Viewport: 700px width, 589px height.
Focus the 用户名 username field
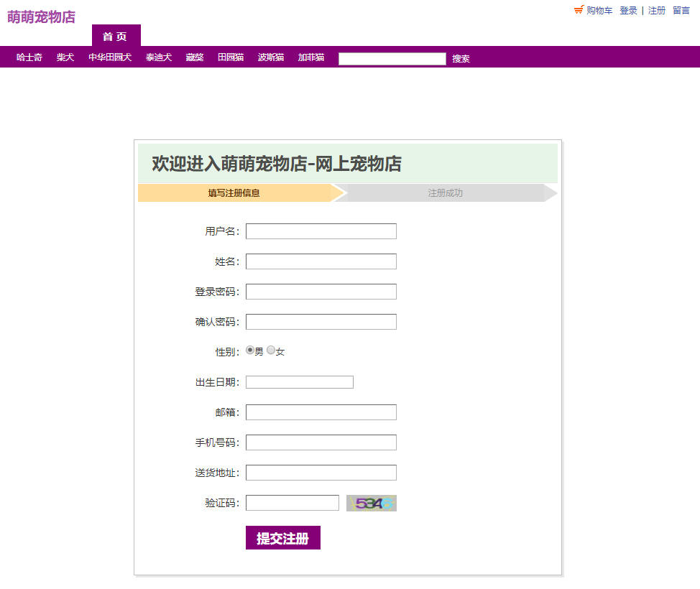pyautogui.click(x=321, y=231)
